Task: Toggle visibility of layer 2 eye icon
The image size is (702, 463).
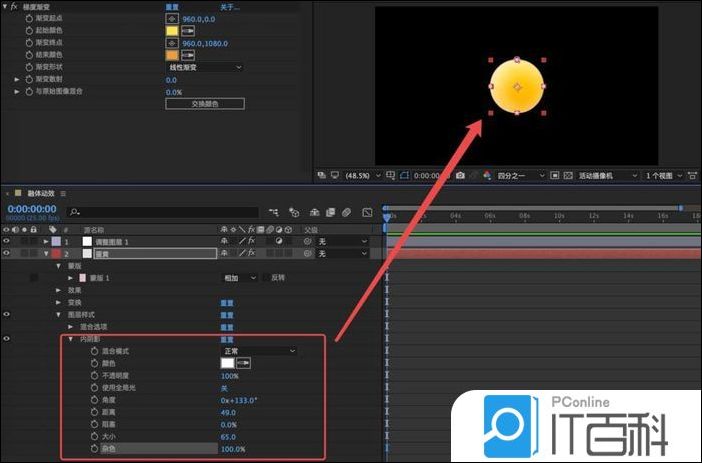Action: click(7, 254)
